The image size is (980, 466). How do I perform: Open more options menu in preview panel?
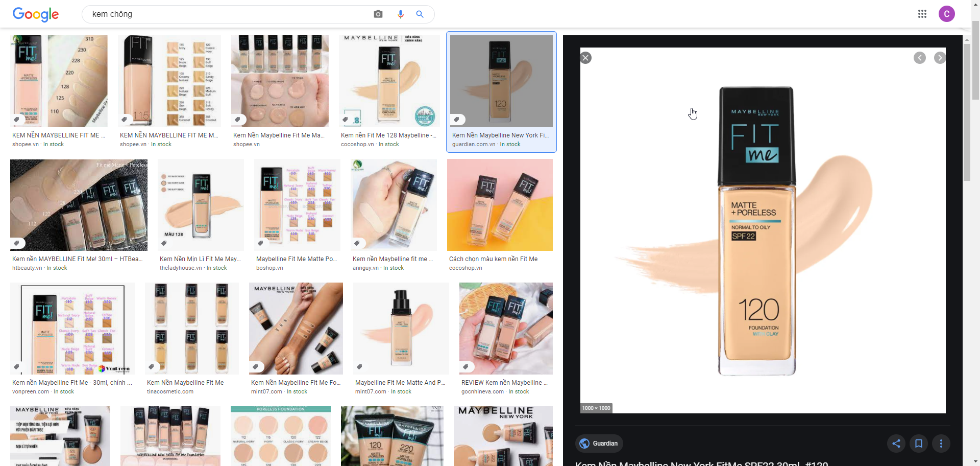tap(941, 444)
